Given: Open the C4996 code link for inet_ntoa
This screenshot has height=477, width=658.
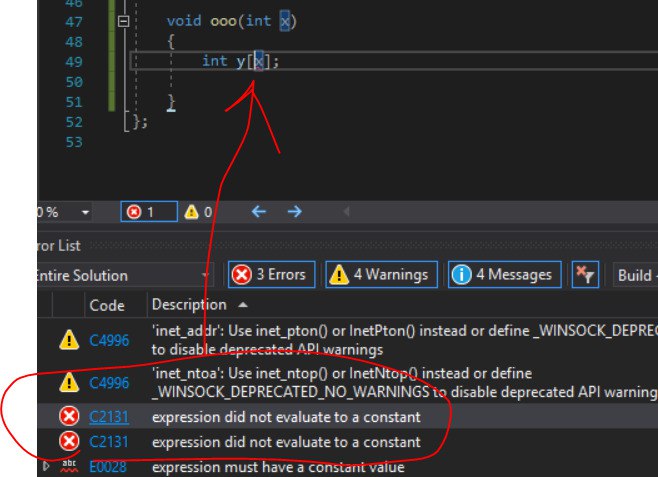Looking at the screenshot, I should click(109, 383).
